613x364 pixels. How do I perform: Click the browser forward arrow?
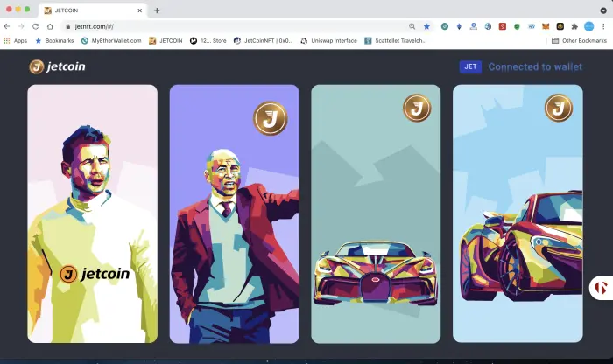point(21,26)
